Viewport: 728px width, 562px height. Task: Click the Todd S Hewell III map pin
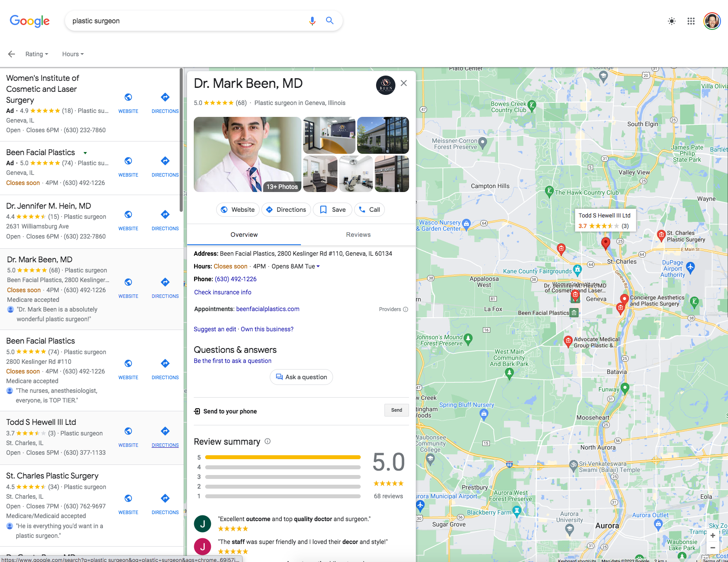point(605,243)
